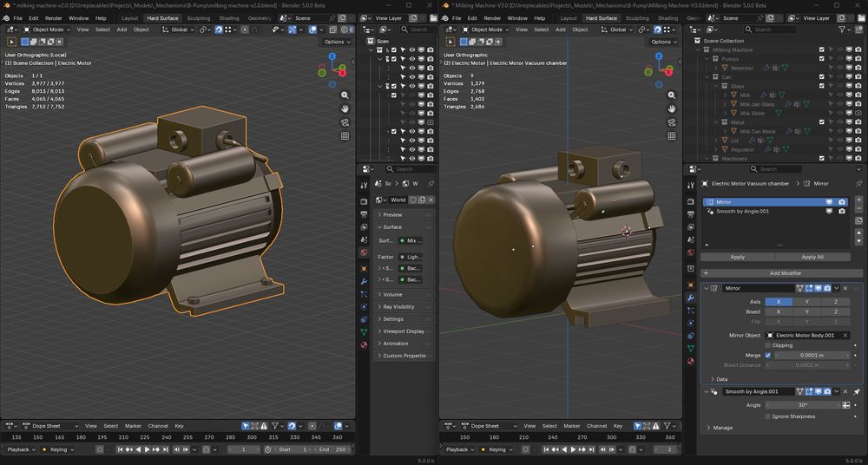Viewport: 868px width, 465px height.
Task: Expand the Data section of the Mirror modifier
Action: (719, 379)
